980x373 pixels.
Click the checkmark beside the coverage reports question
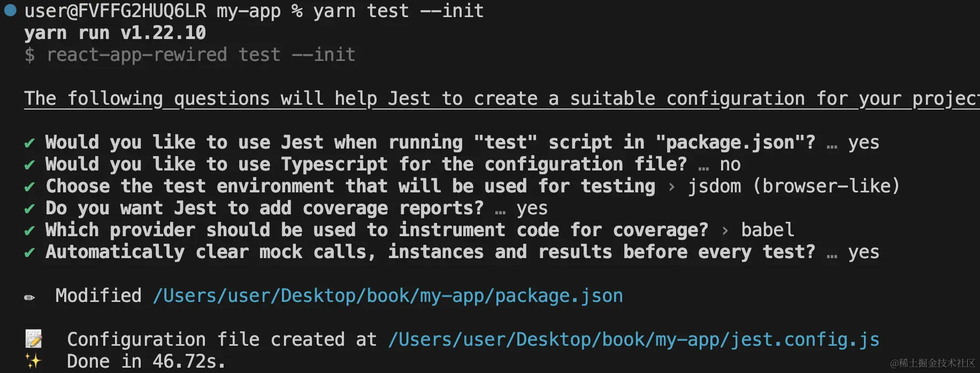29,209
